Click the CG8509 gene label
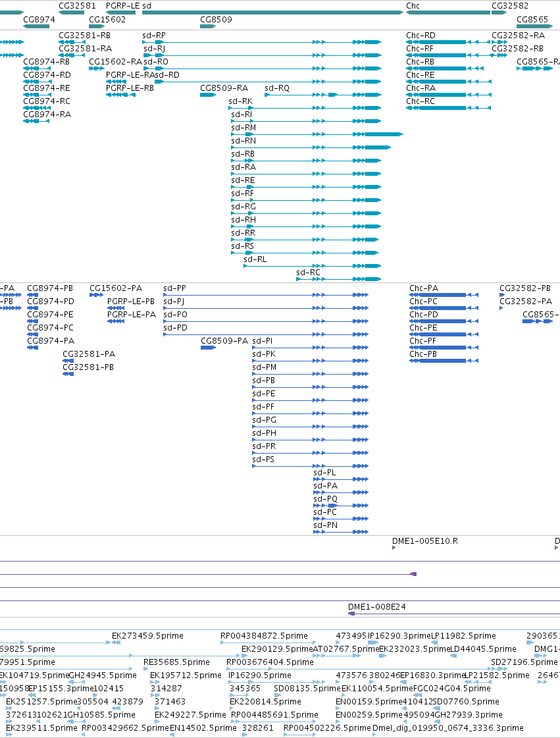Viewport: 560px width, 738px height. tap(216, 19)
